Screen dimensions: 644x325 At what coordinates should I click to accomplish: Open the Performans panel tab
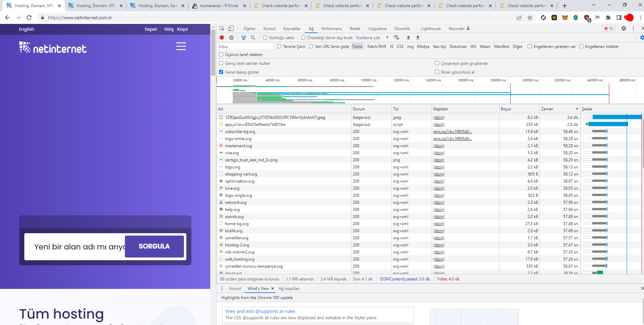pos(331,29)
